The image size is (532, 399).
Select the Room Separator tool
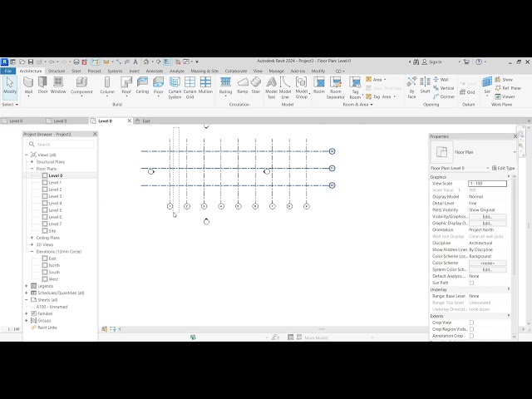(336, 88)
